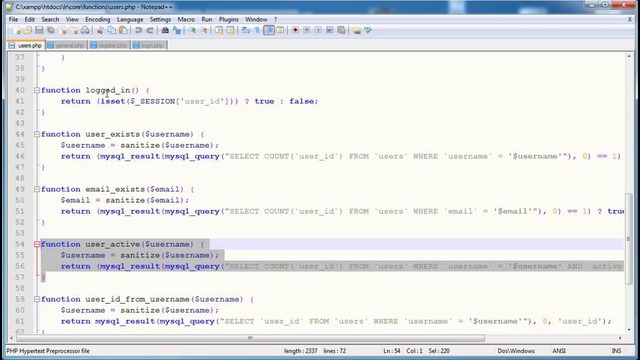Open the Plugins menu
This screenshot has height=360, width=640.
pyautogui.click(x=229, y=19)
